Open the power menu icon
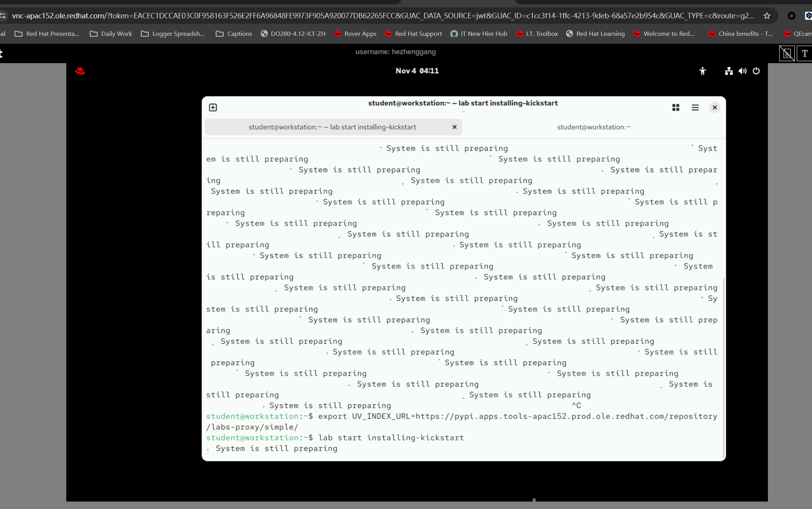 (756, 71)
